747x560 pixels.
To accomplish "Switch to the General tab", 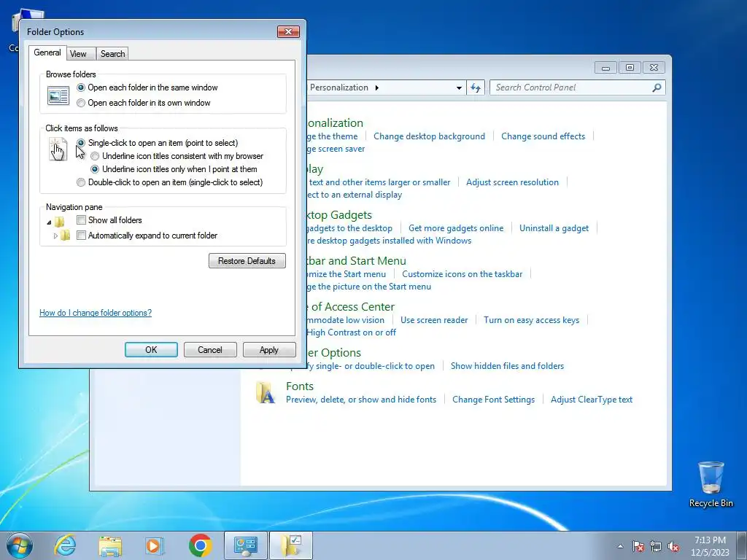I will click(47, 52).
